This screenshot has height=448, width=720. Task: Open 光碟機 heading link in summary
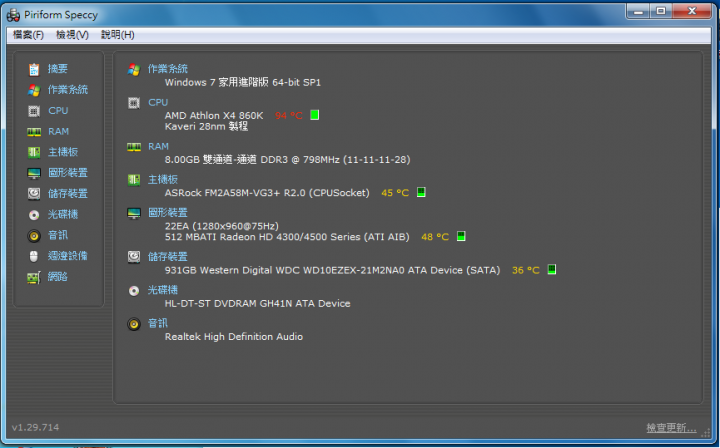(x=163, y=290)
